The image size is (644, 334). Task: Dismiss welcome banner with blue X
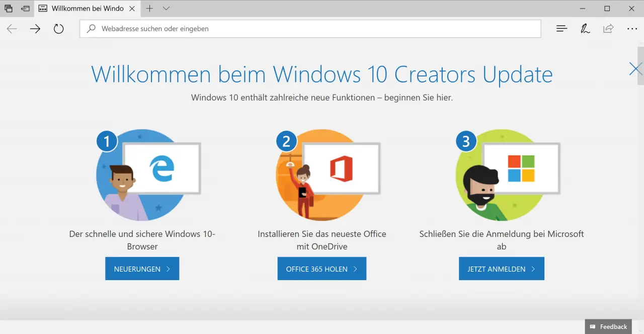tap(635, 69)
